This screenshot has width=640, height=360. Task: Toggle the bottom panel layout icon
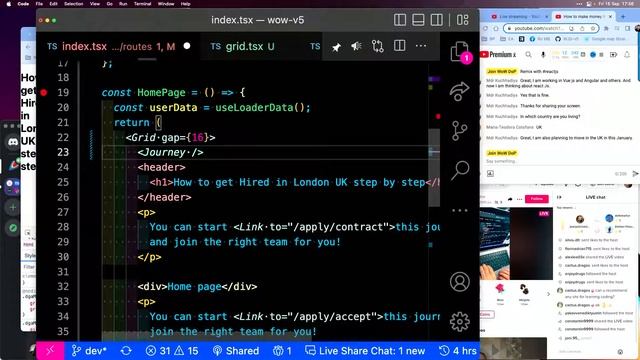coord(418,20)
